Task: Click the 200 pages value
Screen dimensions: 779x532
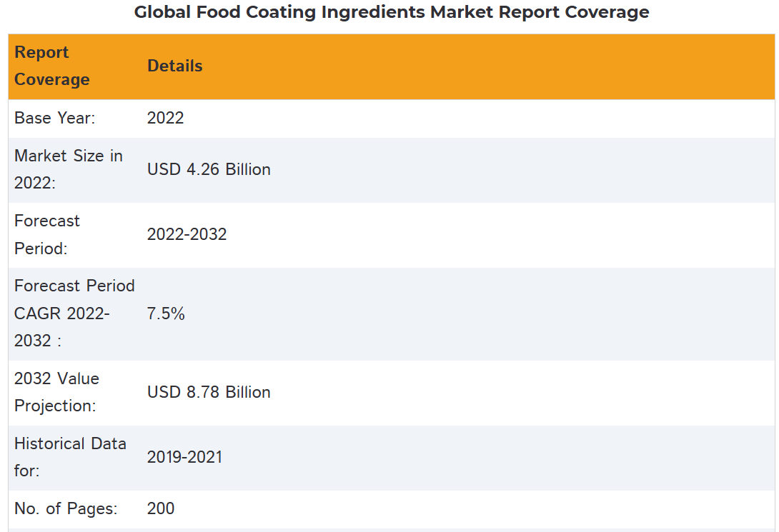Action: tap(161, 508)
